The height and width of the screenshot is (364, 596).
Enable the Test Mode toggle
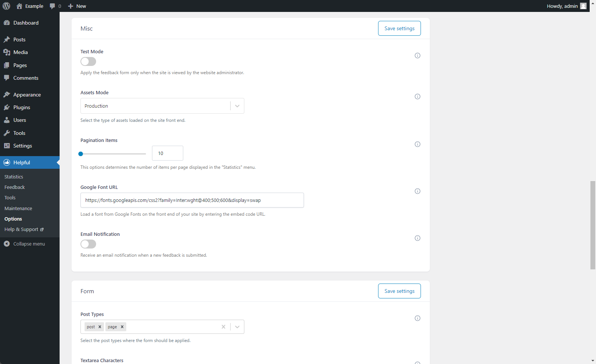(x=88, y=61)
